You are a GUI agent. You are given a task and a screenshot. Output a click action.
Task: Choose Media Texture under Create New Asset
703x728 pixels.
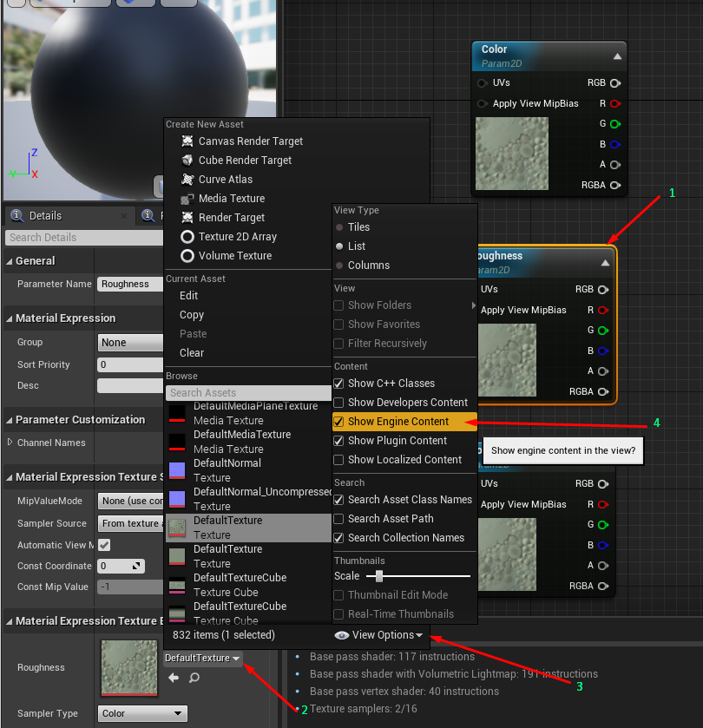coord(232,199)
